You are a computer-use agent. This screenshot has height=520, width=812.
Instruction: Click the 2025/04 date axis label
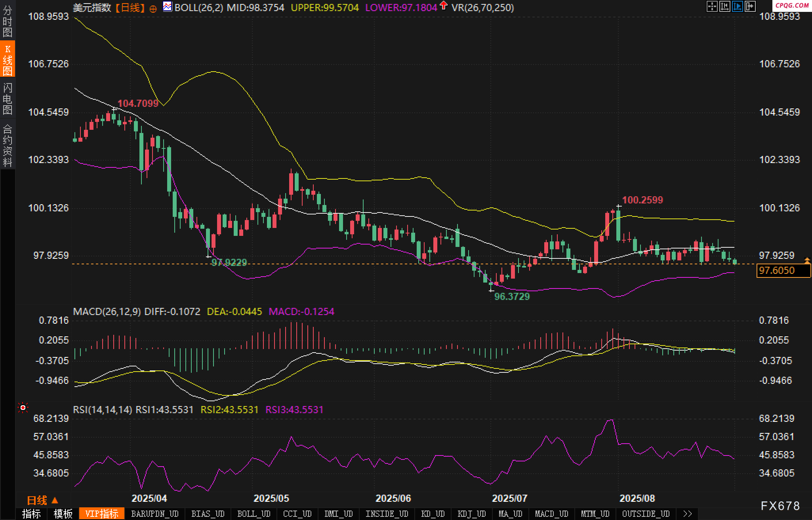coord(149,498)
